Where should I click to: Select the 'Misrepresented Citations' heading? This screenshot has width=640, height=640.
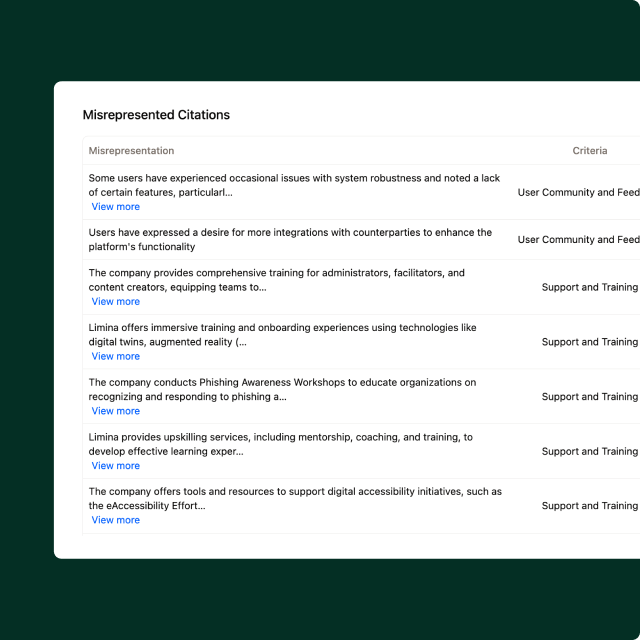point(156,115)
